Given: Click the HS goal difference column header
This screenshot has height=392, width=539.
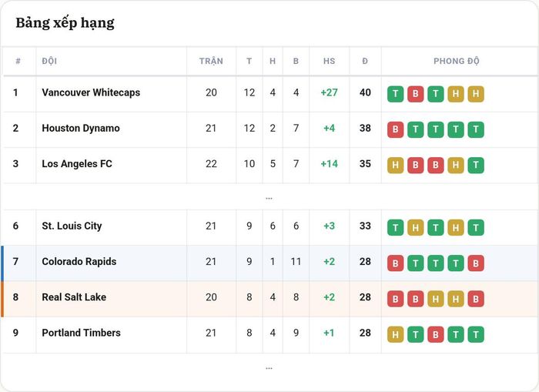Looking at the screenshot, I should [329, 61].
